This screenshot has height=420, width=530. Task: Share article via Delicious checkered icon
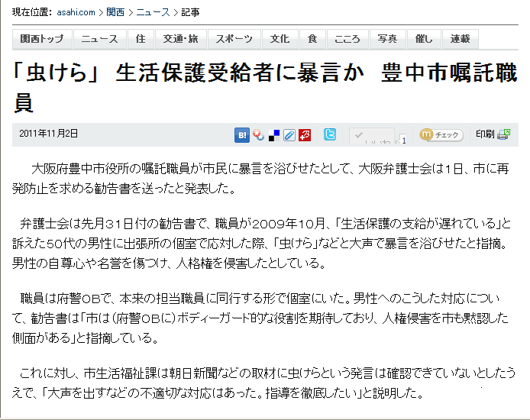coord(274,135)
